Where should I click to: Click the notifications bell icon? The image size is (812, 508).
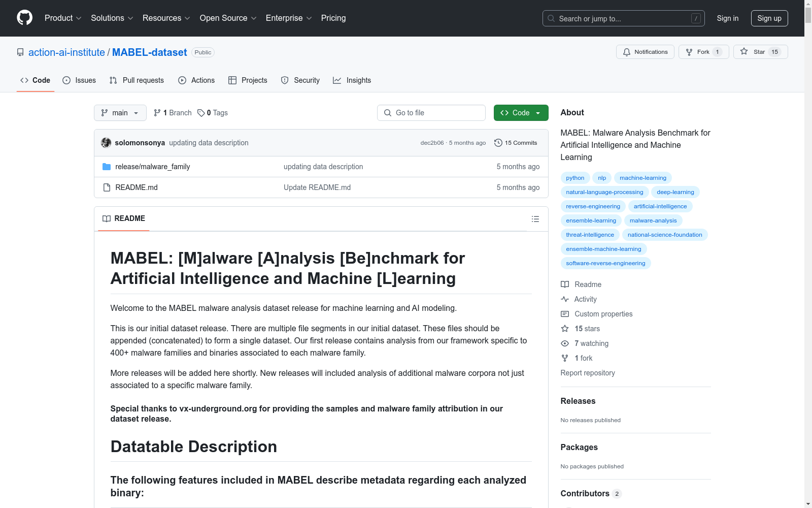(627, 52)
